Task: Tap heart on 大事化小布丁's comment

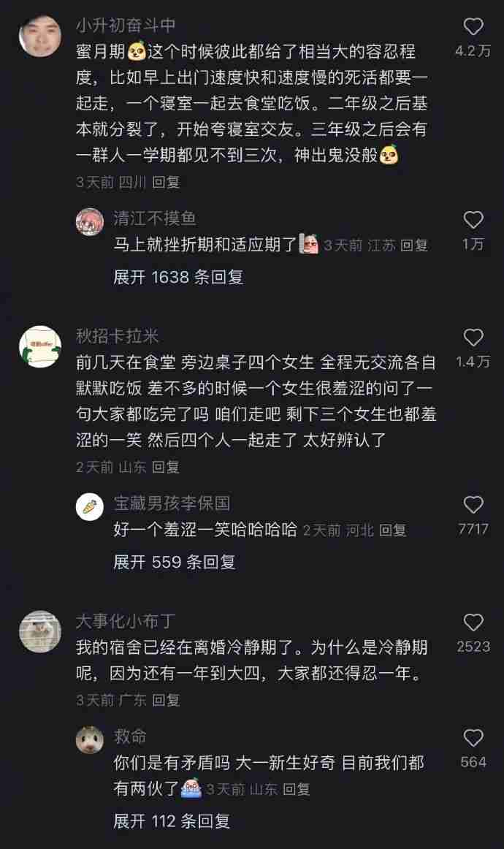Action: click(x=473, y=622)
